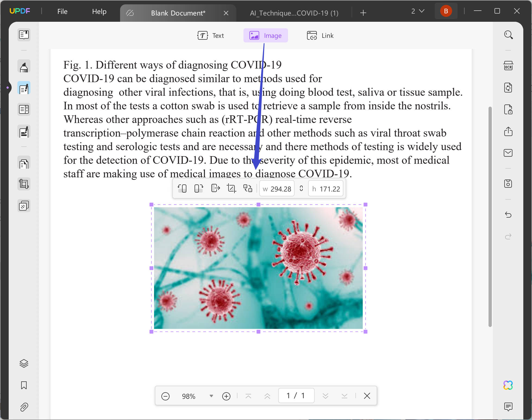This screenshot has height=420, width=532.
Task: Rotate the selected image left
Action: 182,188
